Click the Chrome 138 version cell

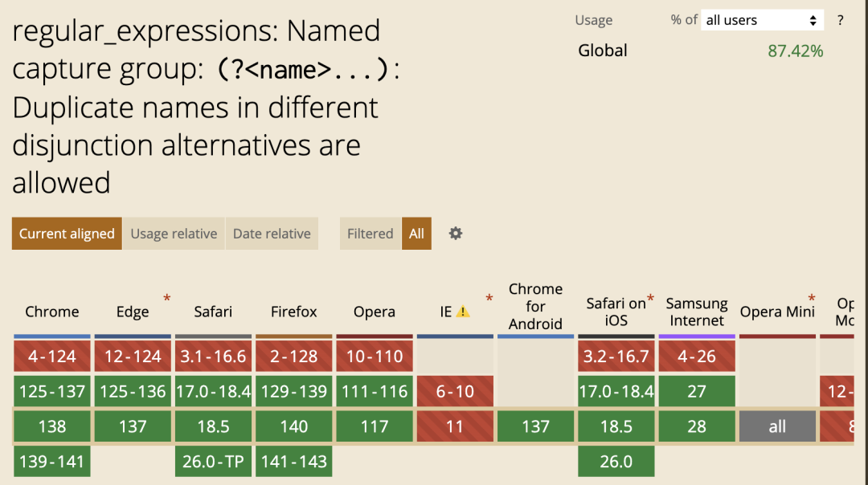tap(52, 426)
